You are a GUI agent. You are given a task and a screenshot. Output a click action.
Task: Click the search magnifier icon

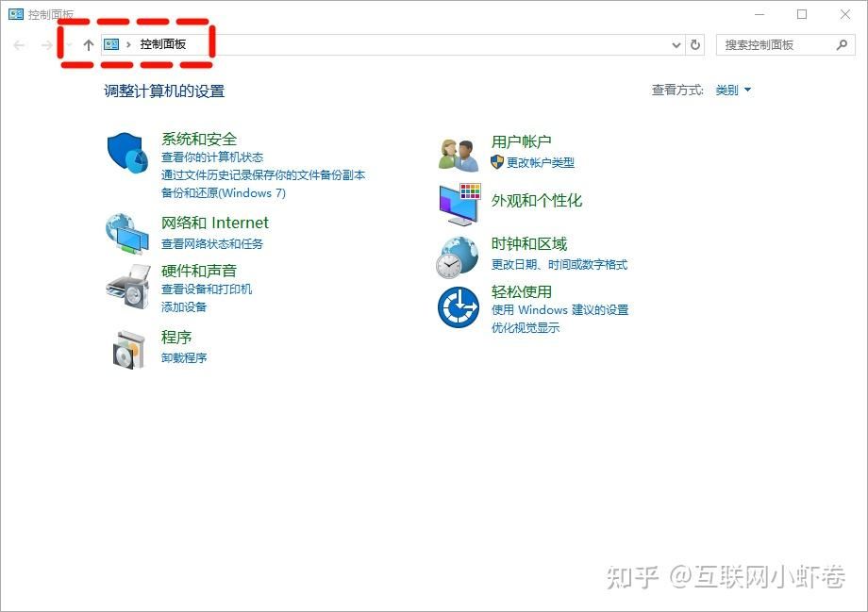842,44
